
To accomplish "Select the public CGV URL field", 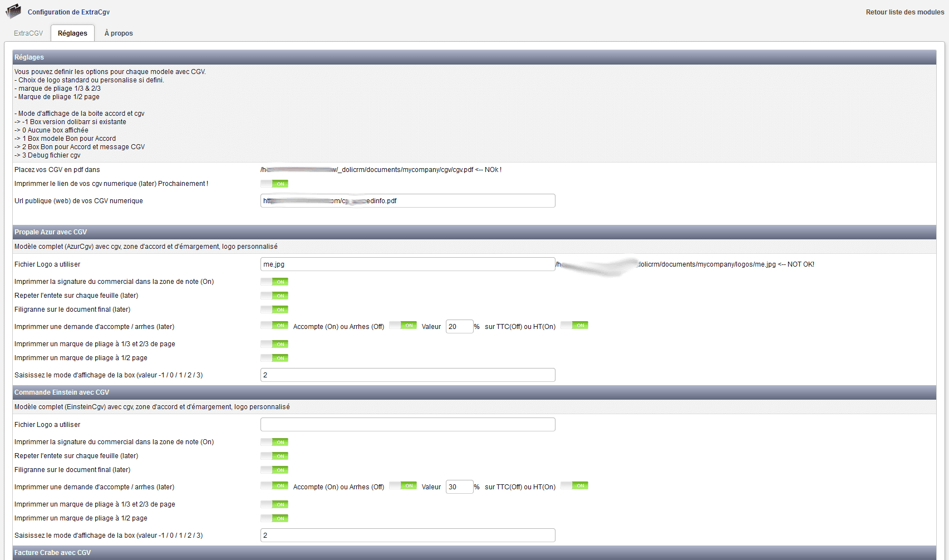I will point(407,200).
